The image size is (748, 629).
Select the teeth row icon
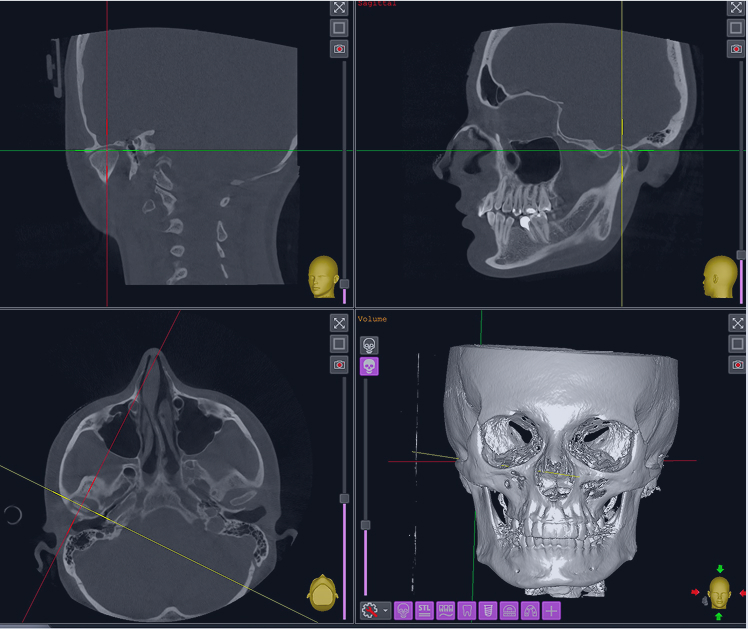[445, 610]
